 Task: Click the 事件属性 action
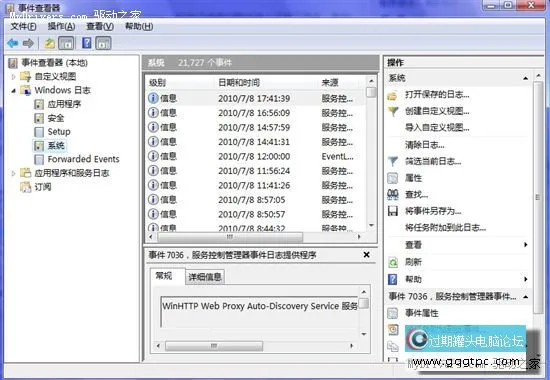tap(422, 313)
